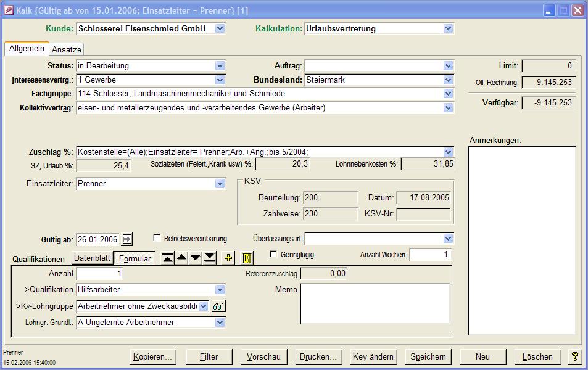Click the Drucken... button
This screenshot has width=588, height=370.
coord(318,356)
